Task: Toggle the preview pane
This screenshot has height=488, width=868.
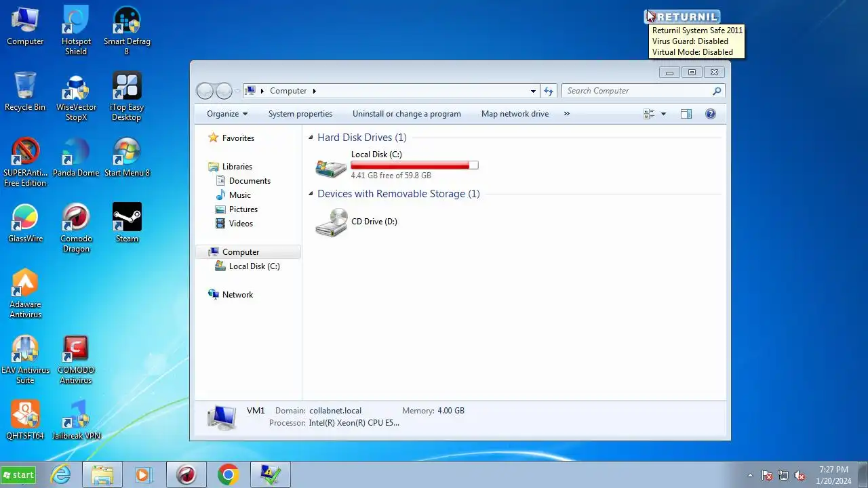Action: pos(686,114)
